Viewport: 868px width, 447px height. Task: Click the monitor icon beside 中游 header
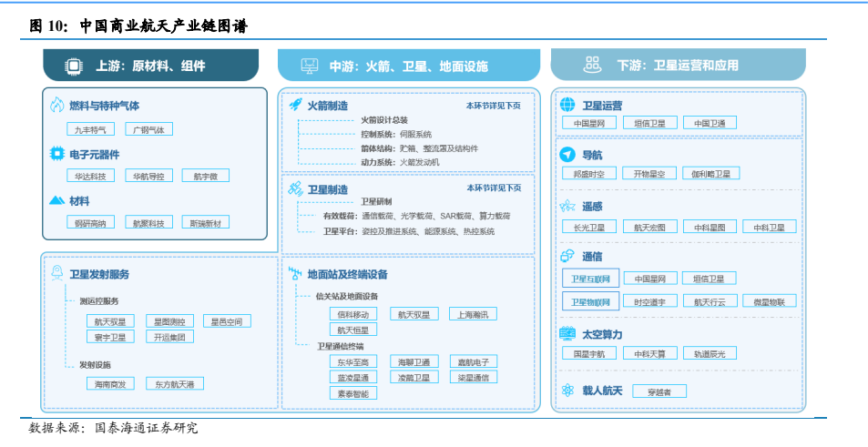[x=309, y=66]
